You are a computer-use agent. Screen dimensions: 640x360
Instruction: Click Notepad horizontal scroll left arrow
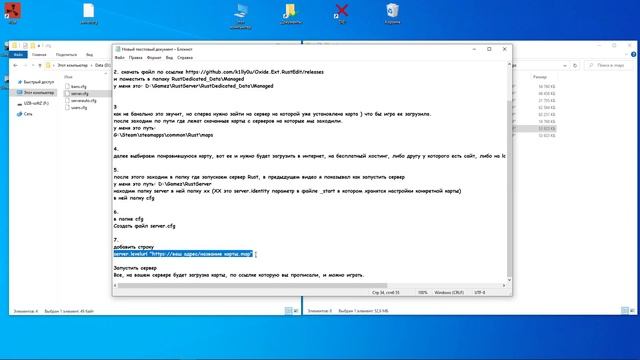tap(115, 285)
